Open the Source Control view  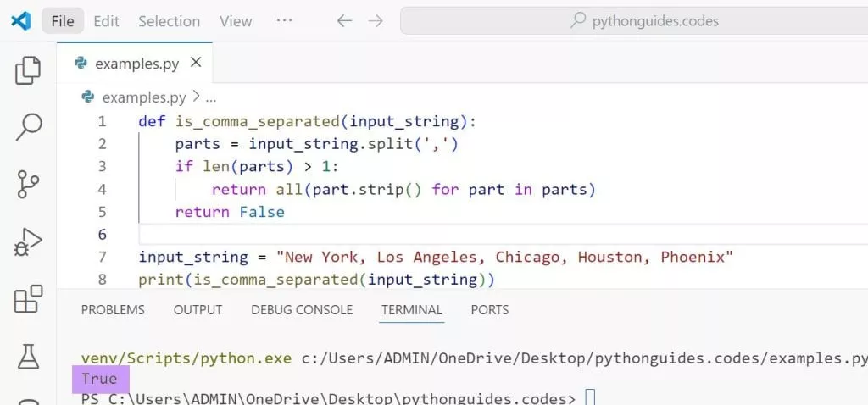click(28, 184)
